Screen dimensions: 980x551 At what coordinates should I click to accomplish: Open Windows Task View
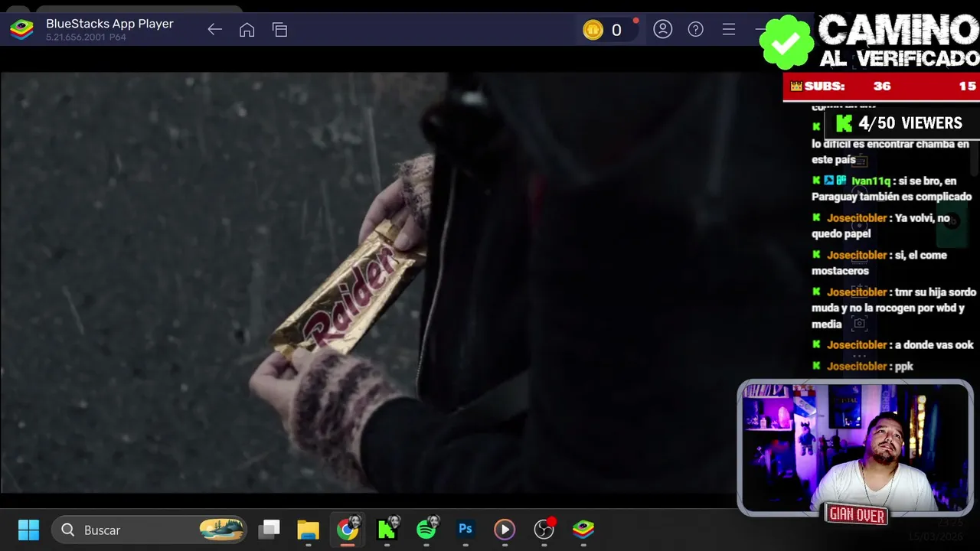tap(269, 530)
